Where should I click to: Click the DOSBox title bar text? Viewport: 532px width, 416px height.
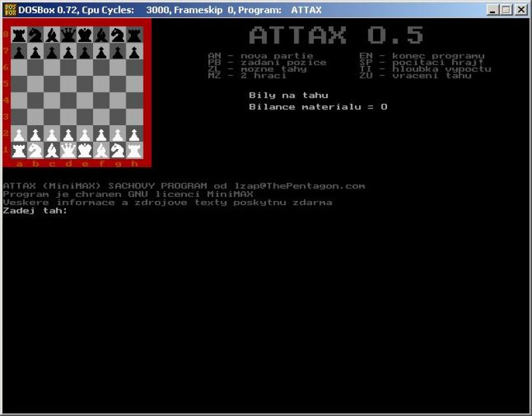[x=170, y=10]
